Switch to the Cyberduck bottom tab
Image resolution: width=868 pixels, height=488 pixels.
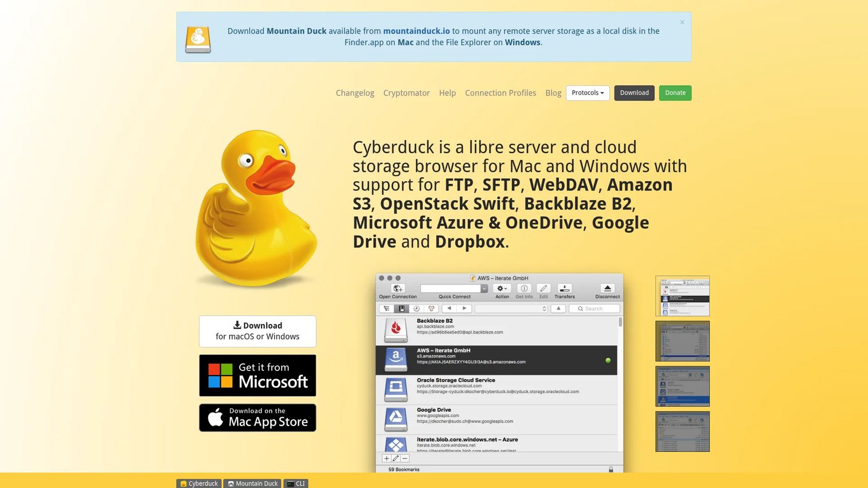(199, 483)
